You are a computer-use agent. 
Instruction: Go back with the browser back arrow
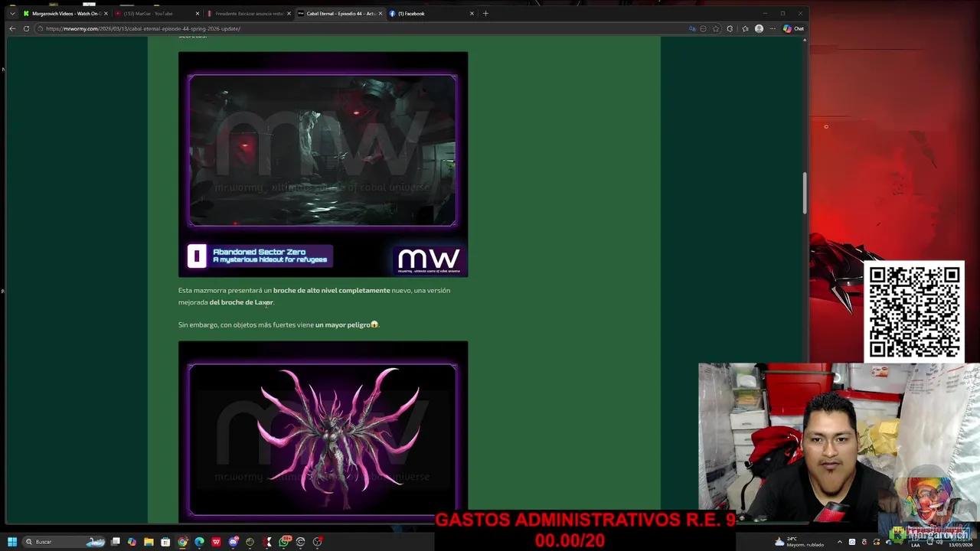pyautogui.click(x=12, y=28)
